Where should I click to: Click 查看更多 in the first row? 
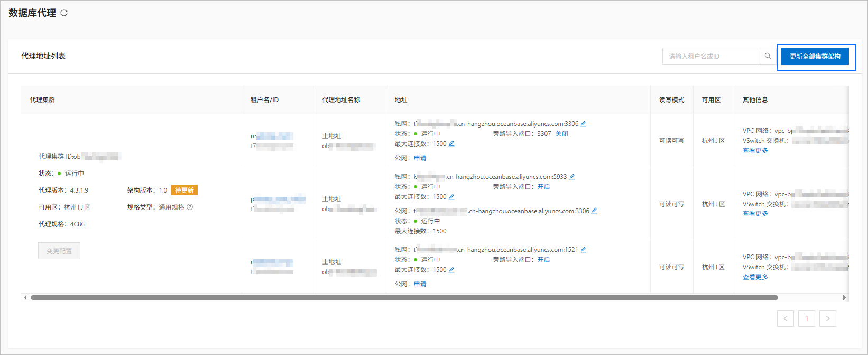pos(755,151)
